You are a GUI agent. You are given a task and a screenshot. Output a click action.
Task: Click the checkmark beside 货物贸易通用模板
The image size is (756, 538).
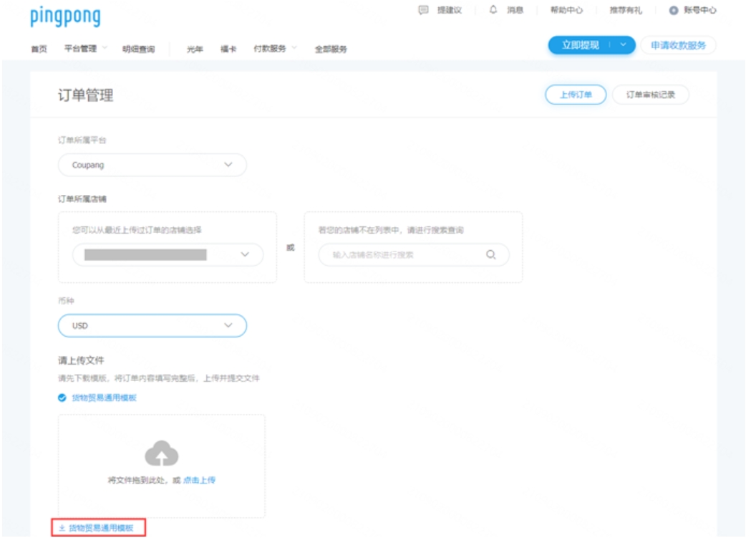pos(61,397)
